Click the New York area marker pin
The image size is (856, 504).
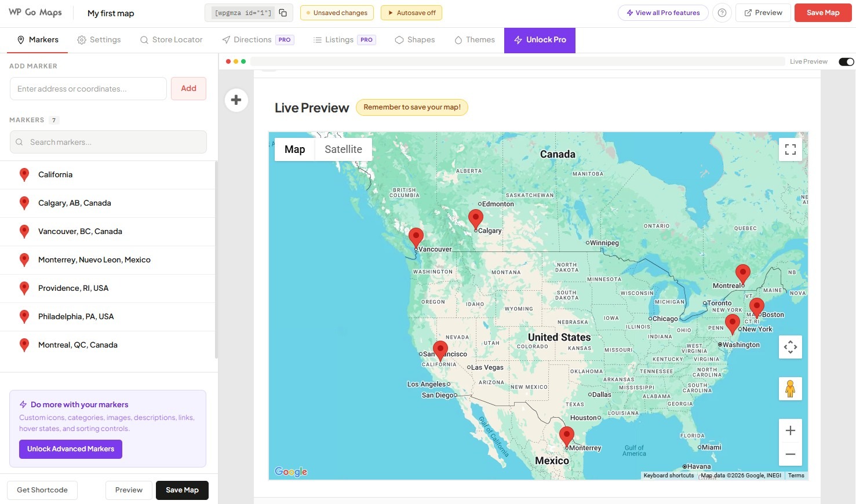click(x=733, y=324)
